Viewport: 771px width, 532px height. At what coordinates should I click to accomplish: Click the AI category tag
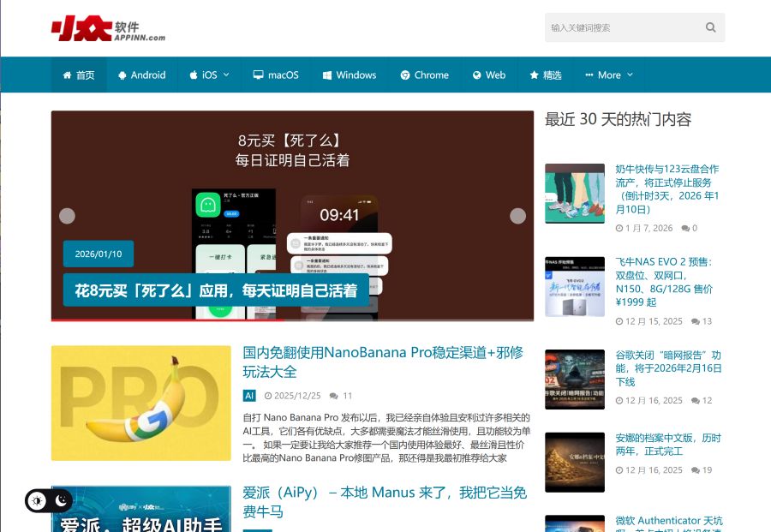pyautogui.click(x=249, y=396)
